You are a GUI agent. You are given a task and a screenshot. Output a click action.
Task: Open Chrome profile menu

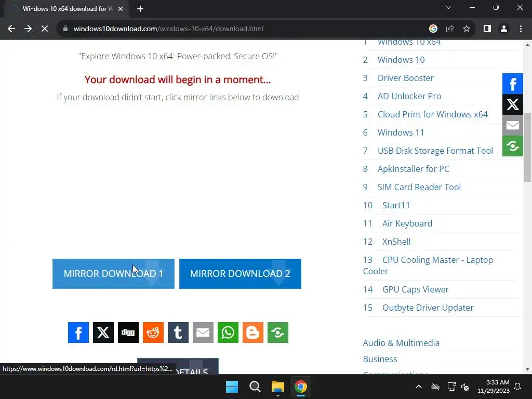point(504,29)
